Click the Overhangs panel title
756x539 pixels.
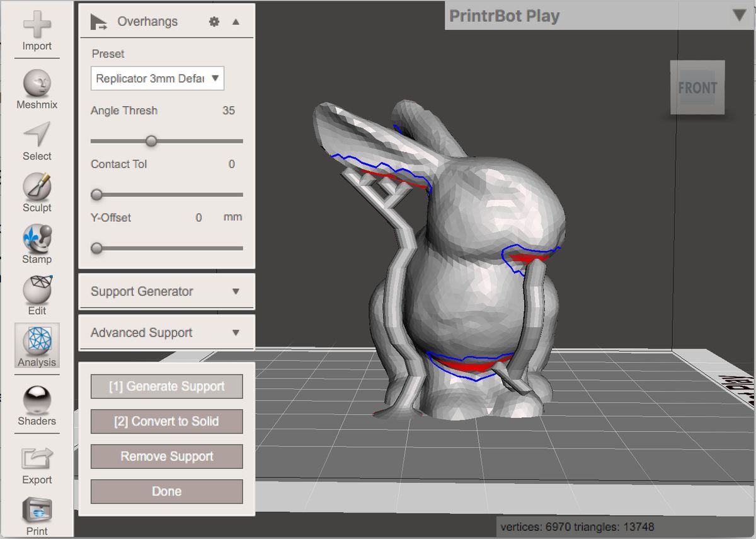(147, 21)
